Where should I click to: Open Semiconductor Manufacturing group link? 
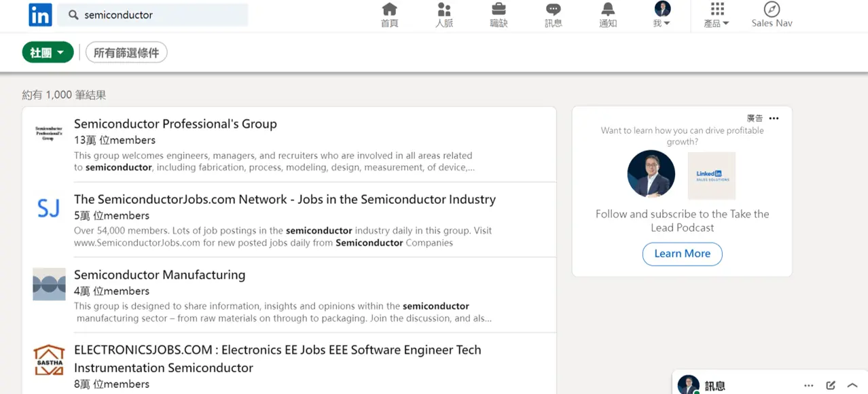coord(160,274)
